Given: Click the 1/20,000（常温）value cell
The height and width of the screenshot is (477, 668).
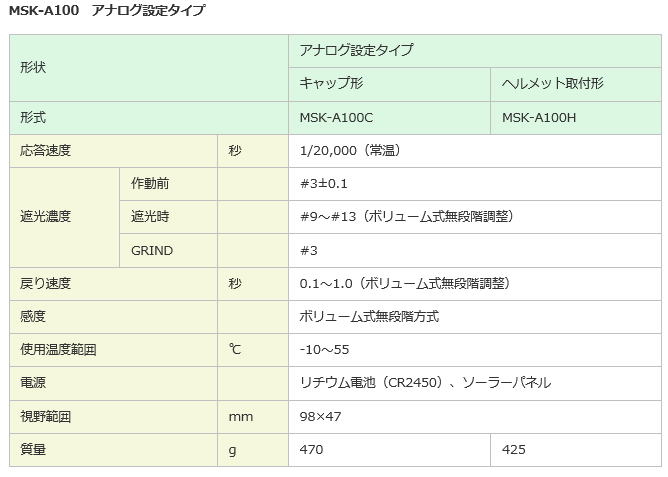Looking at the screenshot, I should 475,151.
